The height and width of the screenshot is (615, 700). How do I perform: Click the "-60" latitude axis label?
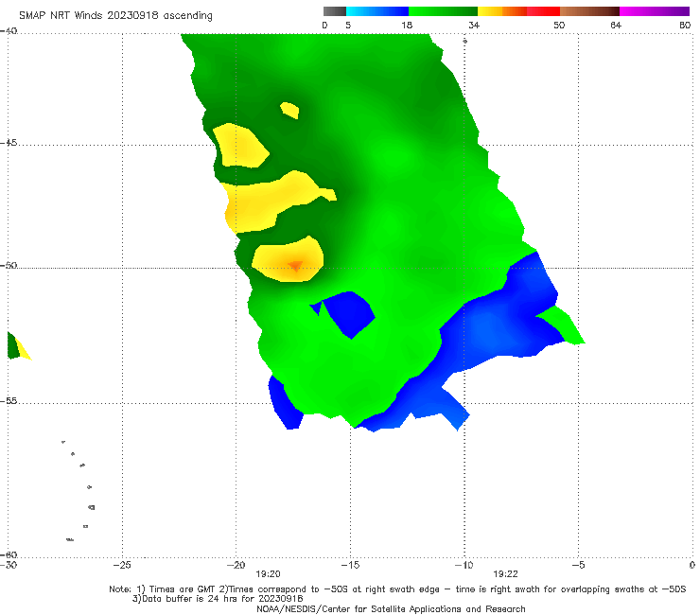pyautogui.click(x=9, y=554)
